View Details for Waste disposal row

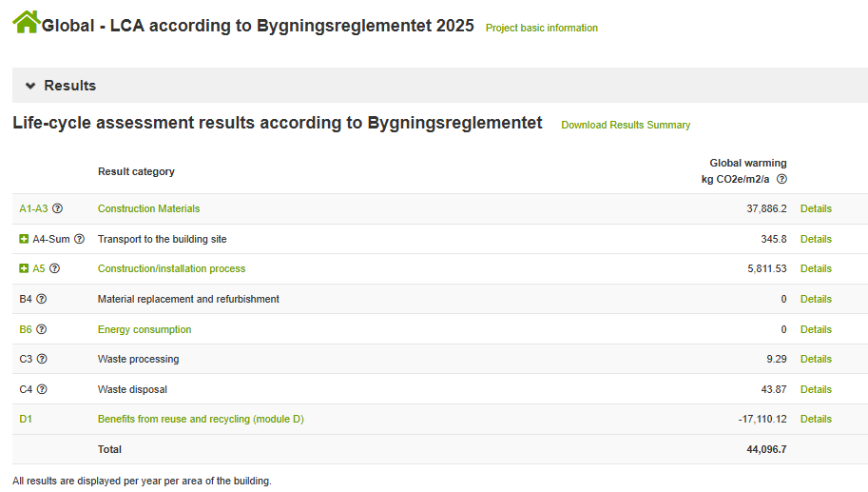816,389
